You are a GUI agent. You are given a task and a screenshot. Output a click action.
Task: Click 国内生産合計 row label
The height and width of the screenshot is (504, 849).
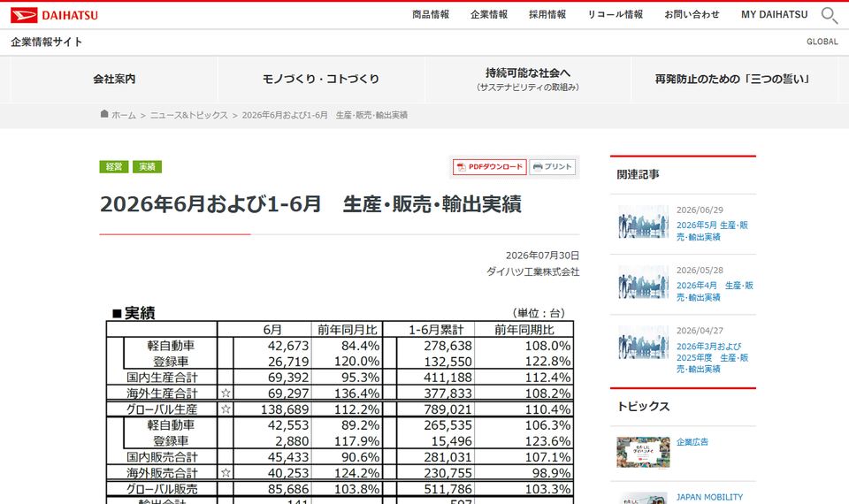pyautogui.click(x=162, y=377)
